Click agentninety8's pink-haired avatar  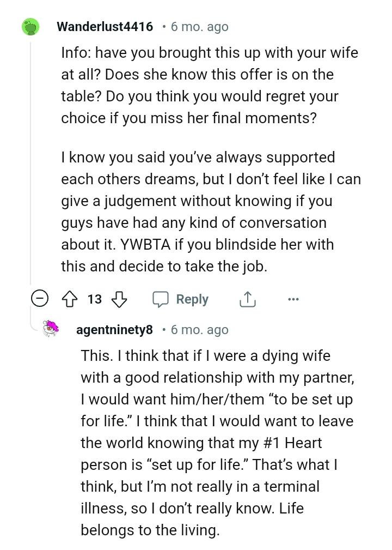pyautogui.click(x=50, y=329)
